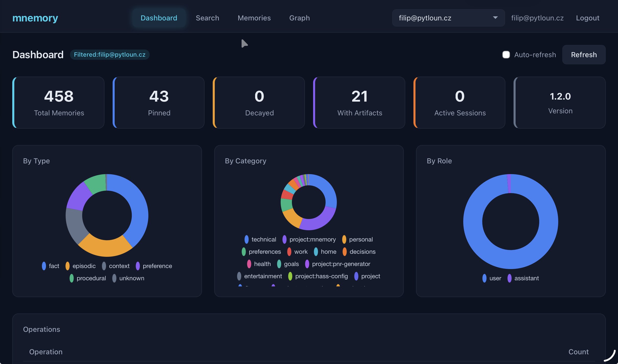Viewport: 618px width, 364px height.
Task: Click the mnemory logo
Action: tap(35, 18)
